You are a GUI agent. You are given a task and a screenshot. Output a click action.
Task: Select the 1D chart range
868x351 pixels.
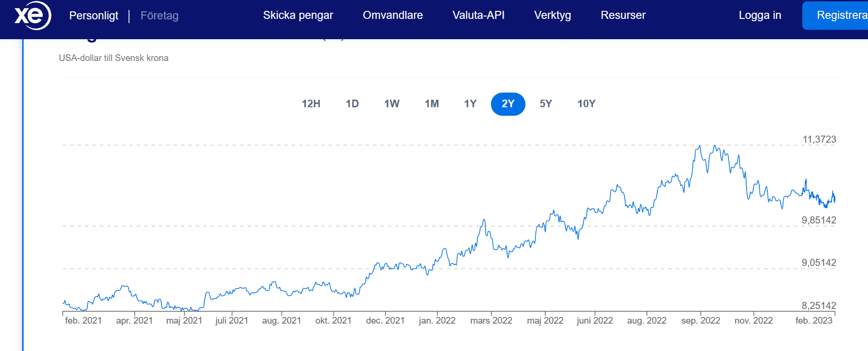point(352,104)
